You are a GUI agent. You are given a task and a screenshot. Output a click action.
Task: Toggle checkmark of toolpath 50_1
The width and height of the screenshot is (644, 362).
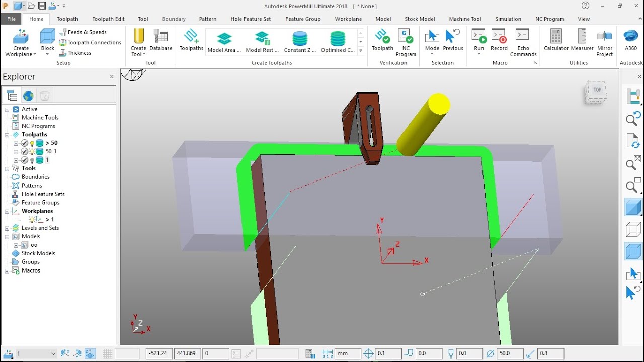24,152
